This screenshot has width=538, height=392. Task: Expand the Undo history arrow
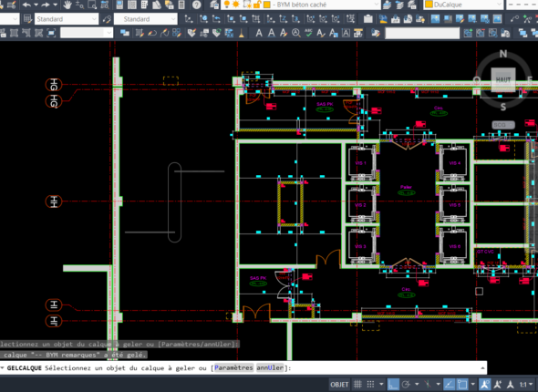36,5
